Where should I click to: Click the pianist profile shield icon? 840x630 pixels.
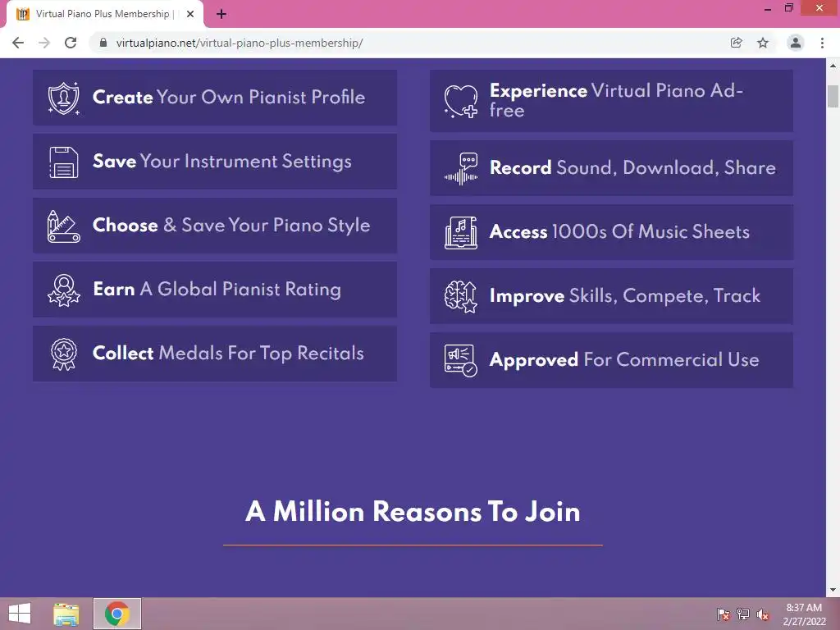pyautogui.click(x=64, y=98)
